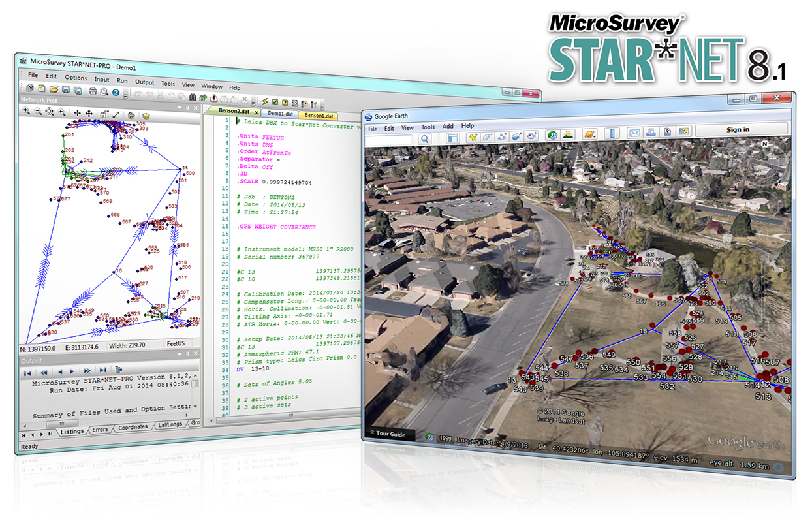
Task: Click the north compass N indicator
Action: pos(764,144)
